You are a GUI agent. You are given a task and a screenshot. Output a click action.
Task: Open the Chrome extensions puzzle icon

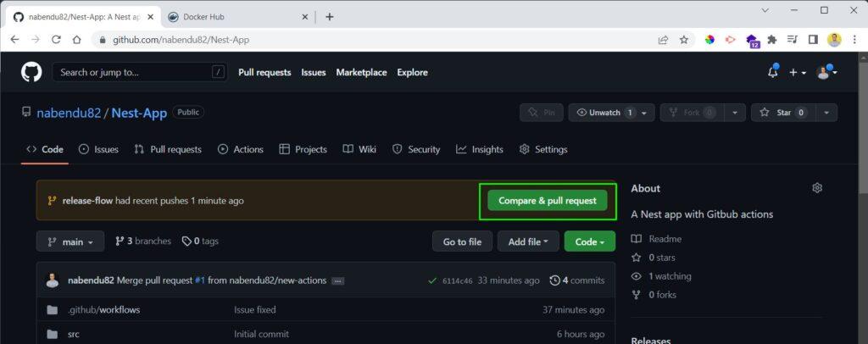(x=772, y=40)
